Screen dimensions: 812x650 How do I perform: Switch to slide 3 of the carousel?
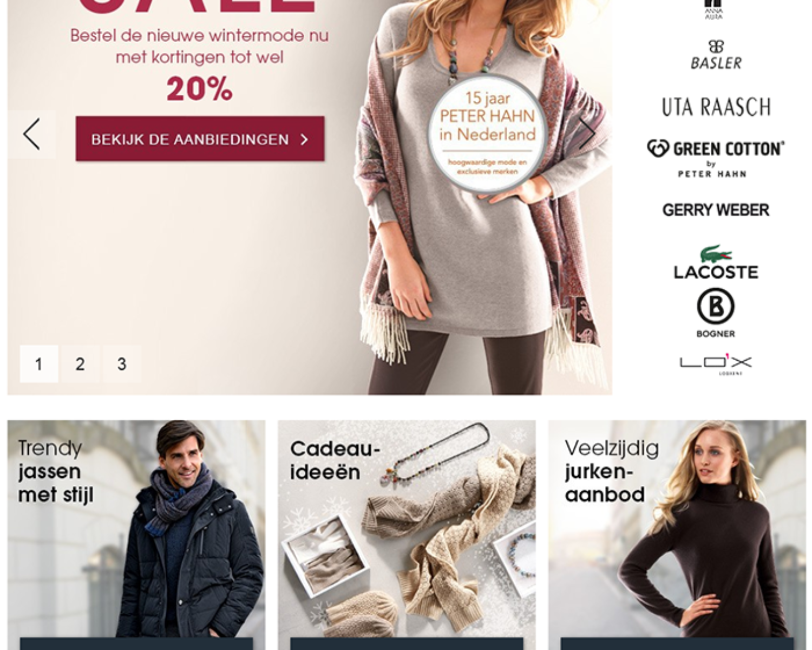click(x=122, y=364)
